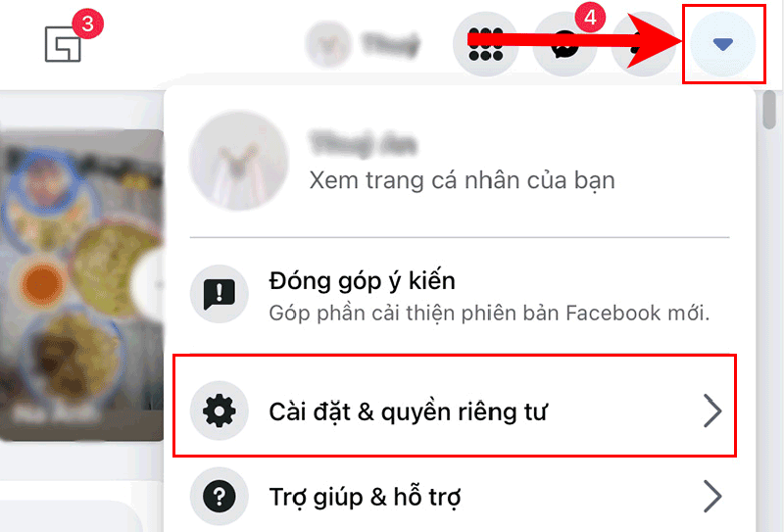The width and height of the screenshot is (784, 532).
Task: Click the dropdown menu's vertical scrollbar
Action: click(x=769, y=109)
